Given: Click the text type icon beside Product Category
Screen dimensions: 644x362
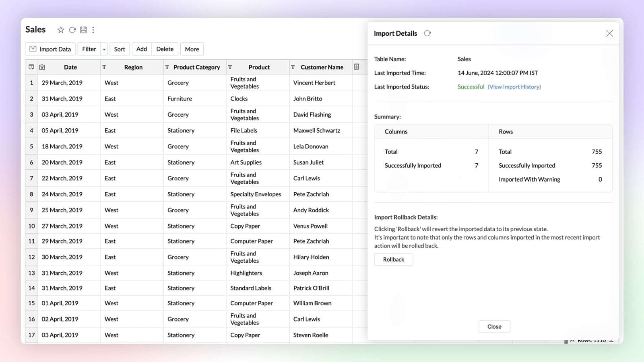Looking at the screenshot, I should pos(167,67).
